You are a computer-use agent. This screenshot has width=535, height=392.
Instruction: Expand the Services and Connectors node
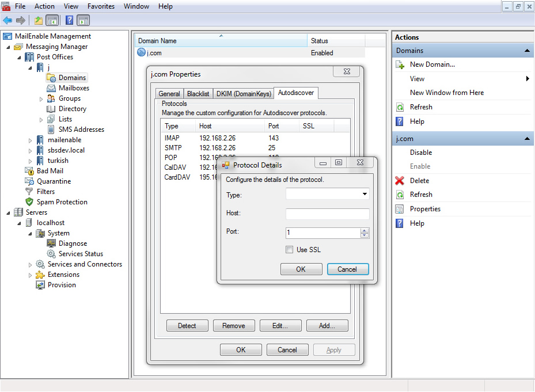click(x=30, y=264)
